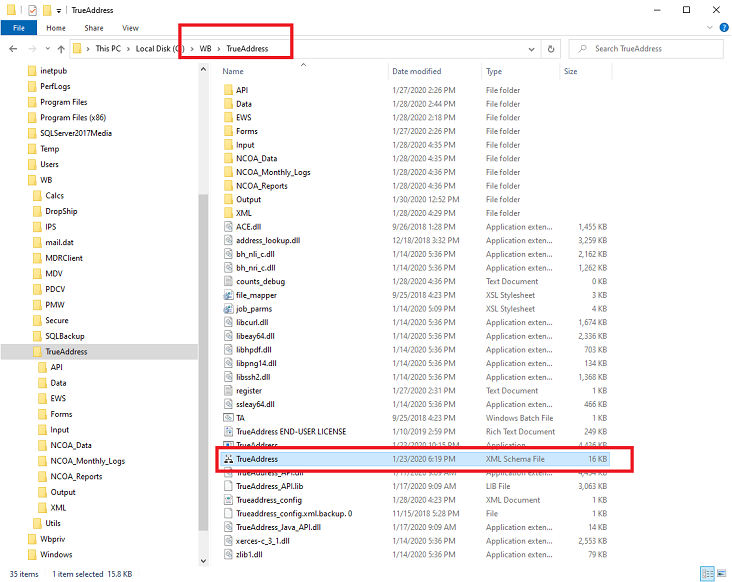Go back using the Back arrow
This screenshot has height=582, width=732.
[13, 49]
